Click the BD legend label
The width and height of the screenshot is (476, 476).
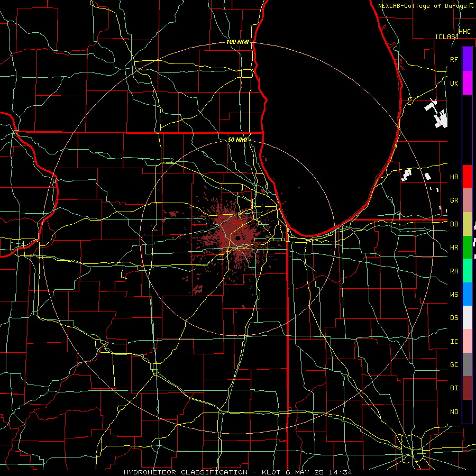tap(454, 224)
